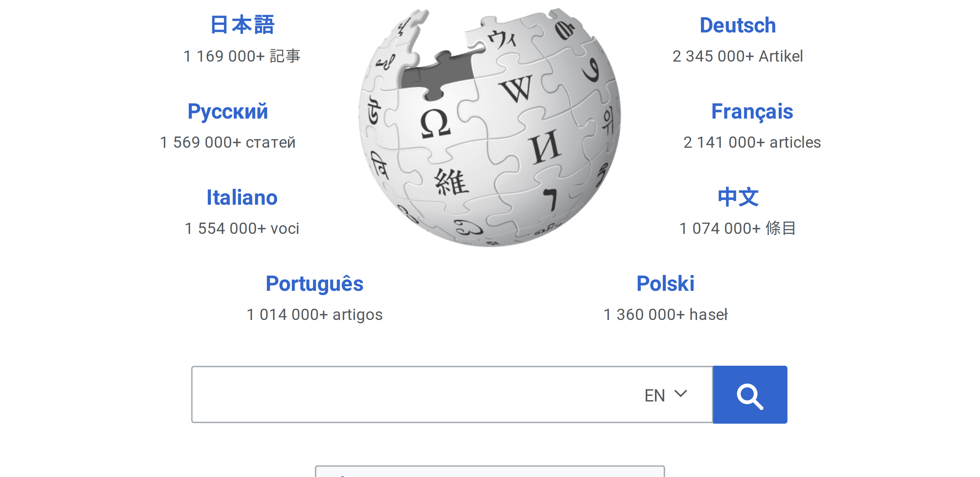Screen dimensions: 980x477
Task: Focus the Wikipedia search text field
Action: pyautogui.click(x=415, y=395)
